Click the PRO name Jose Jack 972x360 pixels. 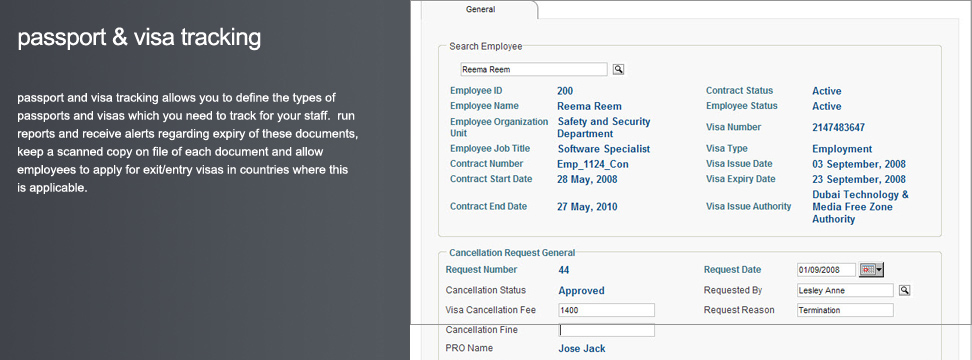(581, 348)
